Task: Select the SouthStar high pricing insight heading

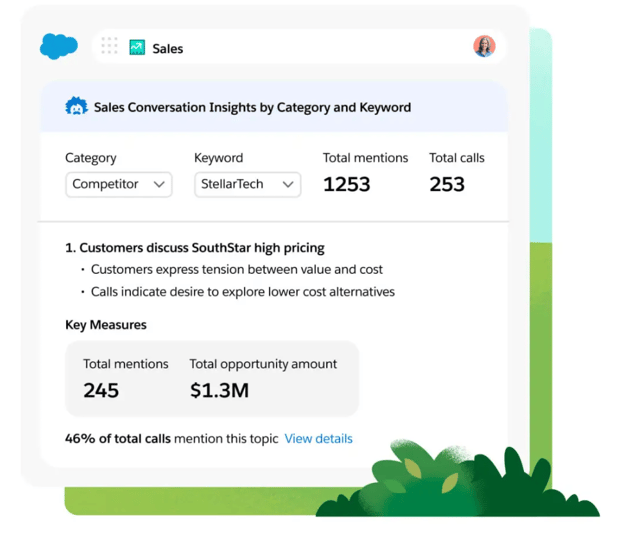Action: point(194,247)
